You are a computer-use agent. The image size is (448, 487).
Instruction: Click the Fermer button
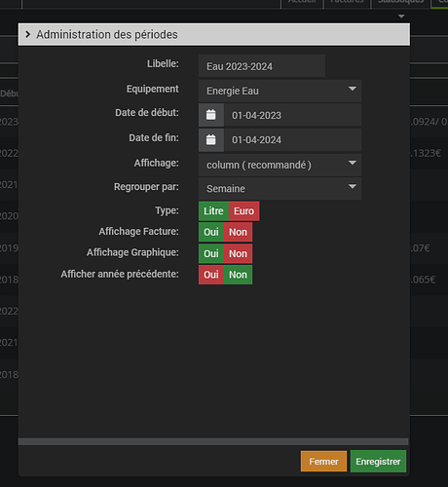tap(323, 461)
